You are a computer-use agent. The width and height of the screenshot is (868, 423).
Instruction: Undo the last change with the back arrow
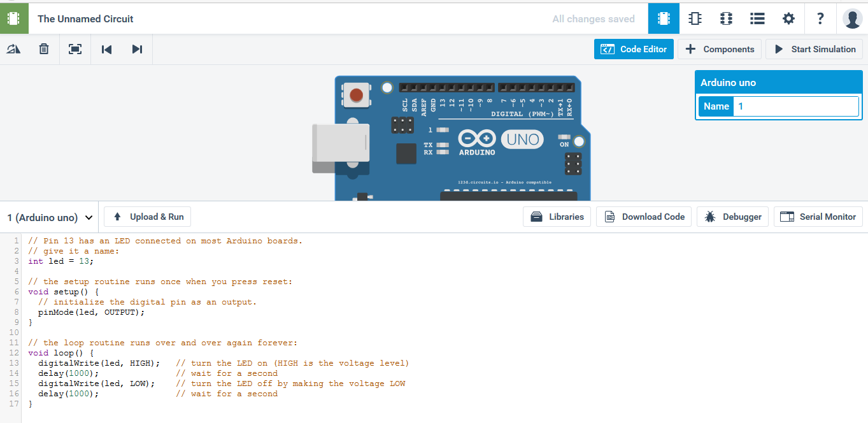[x=106, y=49]
